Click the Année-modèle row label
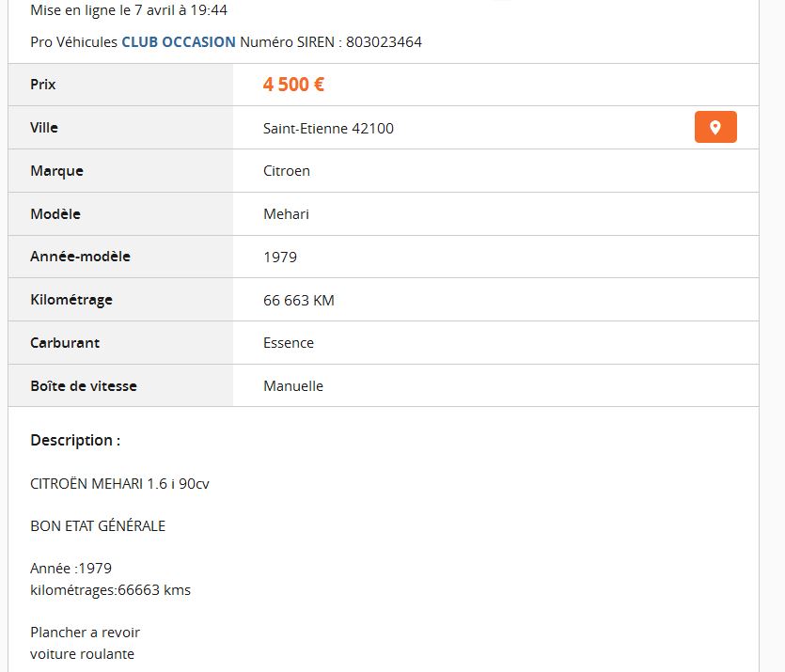Image resolution: width=785 pixels, height=672 pixels. [80, 257]
